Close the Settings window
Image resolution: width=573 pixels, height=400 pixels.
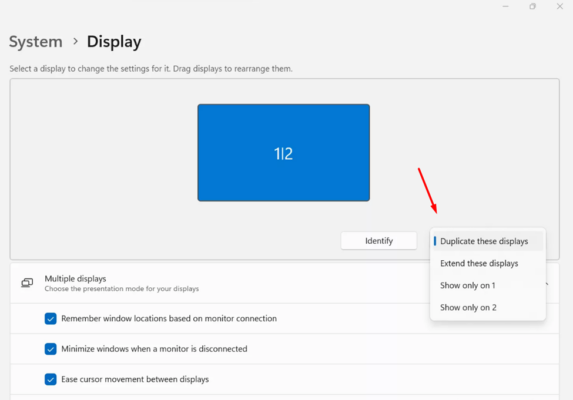pyautogui.click(x=559, y=6)
